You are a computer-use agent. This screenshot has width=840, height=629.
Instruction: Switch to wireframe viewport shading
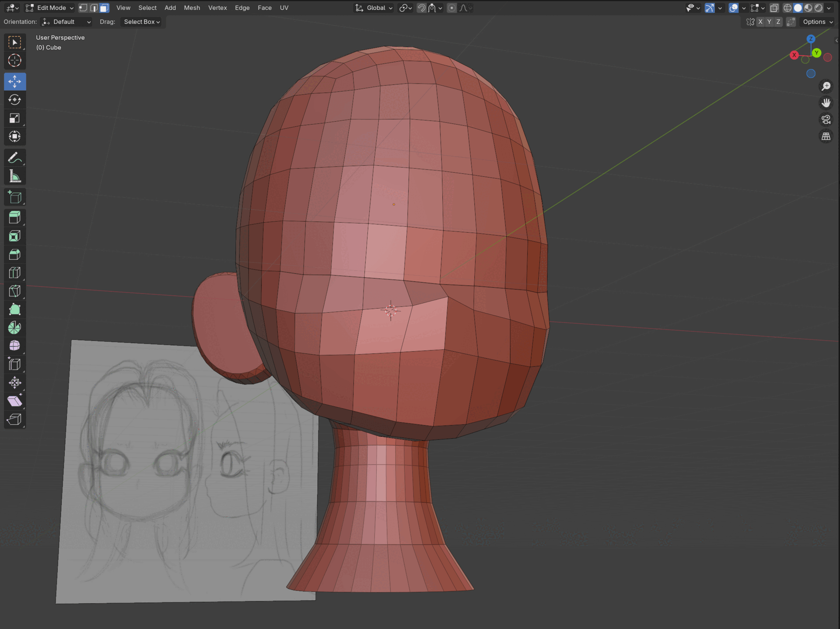787,8
